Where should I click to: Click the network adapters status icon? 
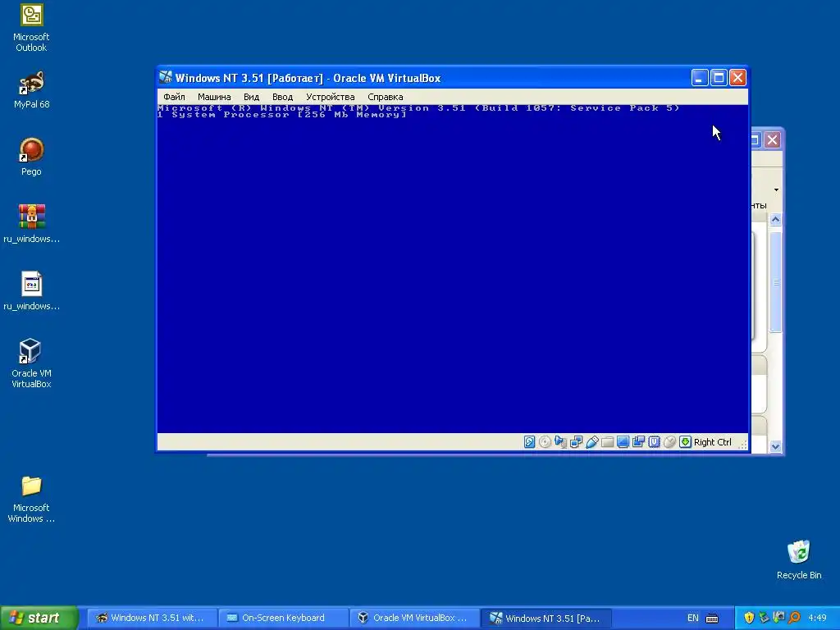tap(576, 442)
